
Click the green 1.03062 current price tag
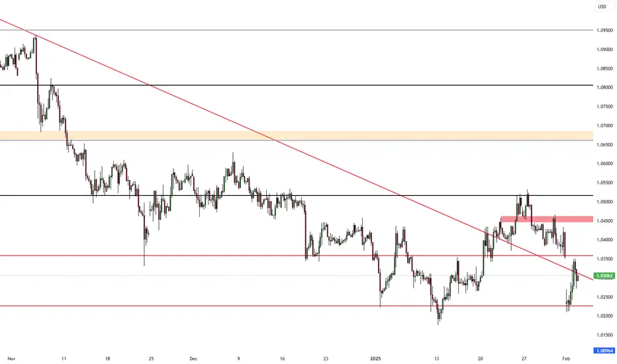604,276
